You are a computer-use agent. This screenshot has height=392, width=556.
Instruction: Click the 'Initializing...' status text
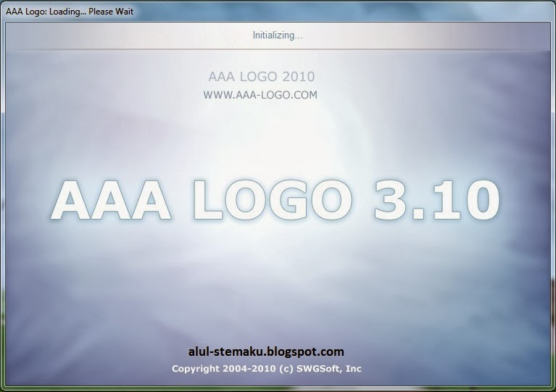pyautogui.click(x=278, y=36)
